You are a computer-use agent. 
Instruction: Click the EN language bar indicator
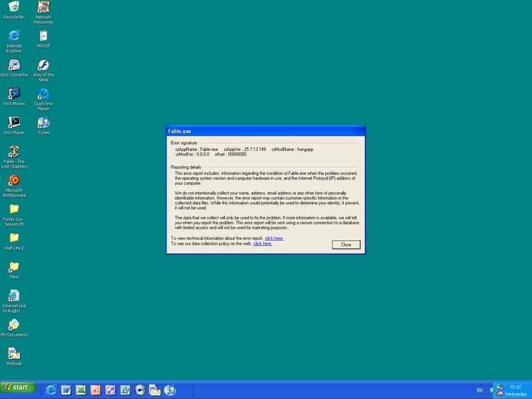point(479,390)
